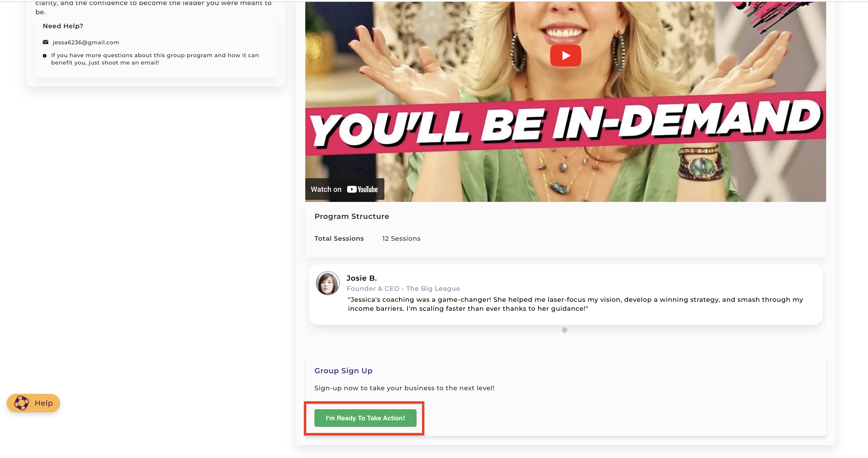Click Founder & CEO - The Big League
The width and height of the screenshot is (868, 458).
(x=403, y=289)
